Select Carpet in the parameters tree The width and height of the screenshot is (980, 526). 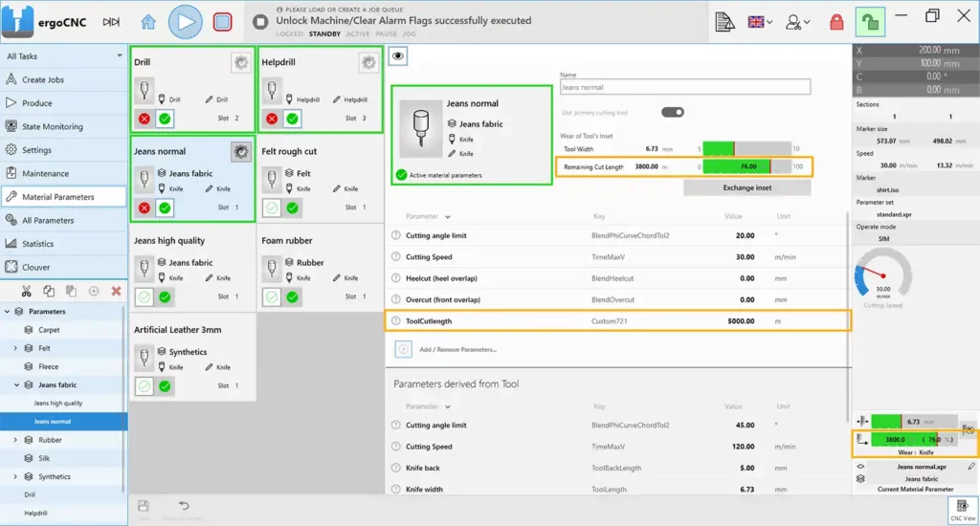[49, 330]
